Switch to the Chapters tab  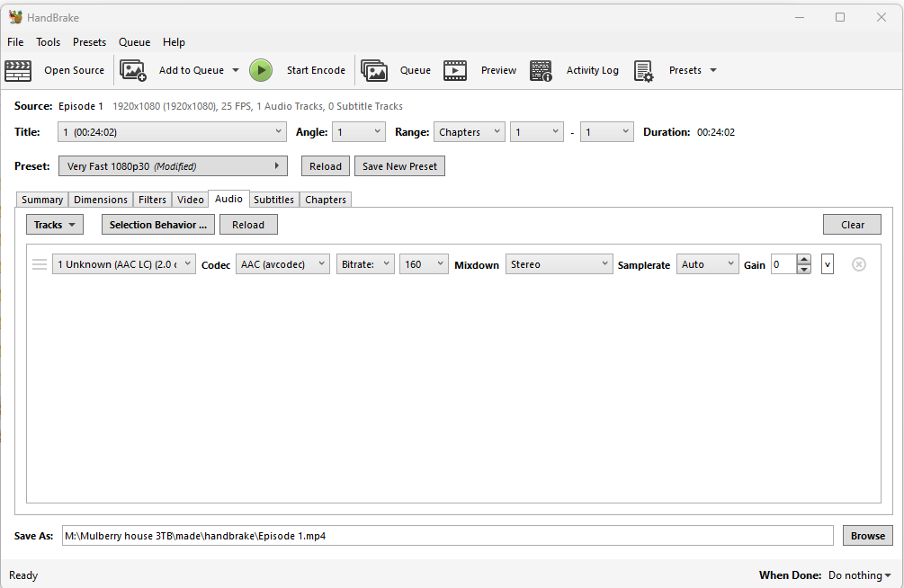[x=326, y=200]
